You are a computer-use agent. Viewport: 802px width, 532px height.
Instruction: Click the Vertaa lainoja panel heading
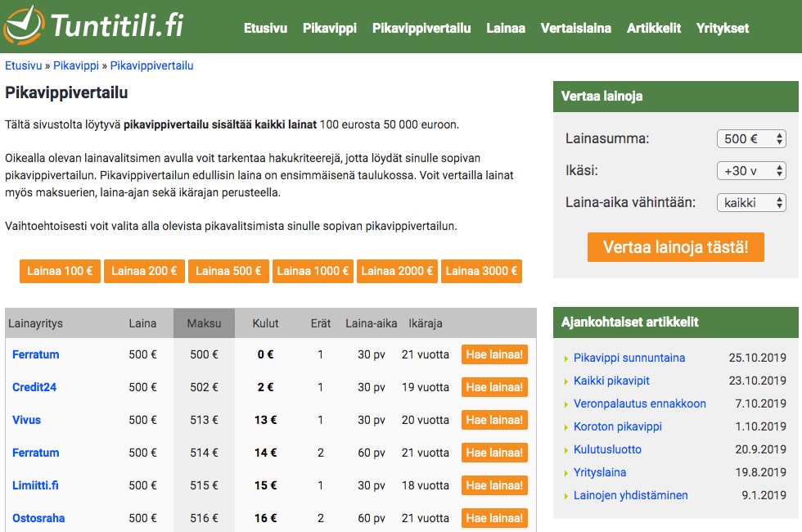pyautogui.click(x=601, y=97)
